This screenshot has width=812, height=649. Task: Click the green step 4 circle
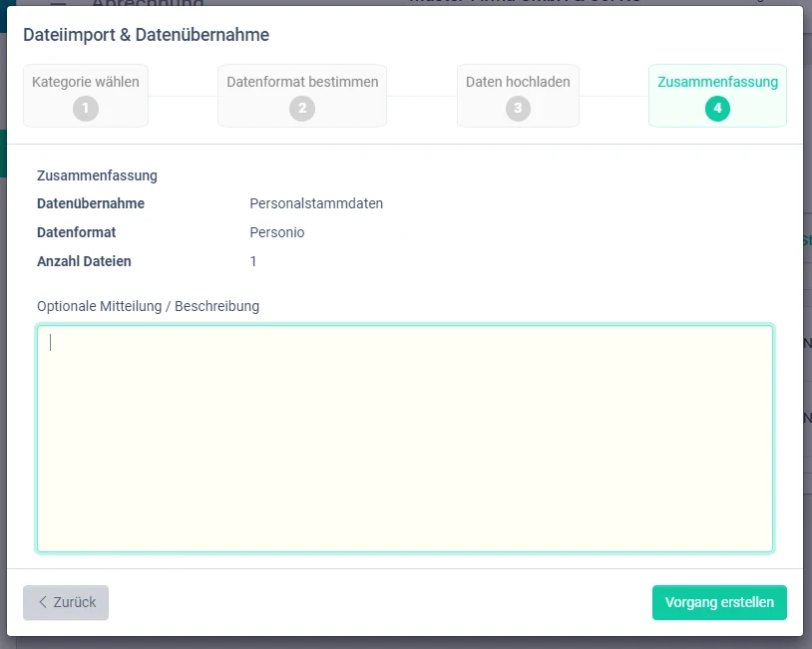point(717,109)
